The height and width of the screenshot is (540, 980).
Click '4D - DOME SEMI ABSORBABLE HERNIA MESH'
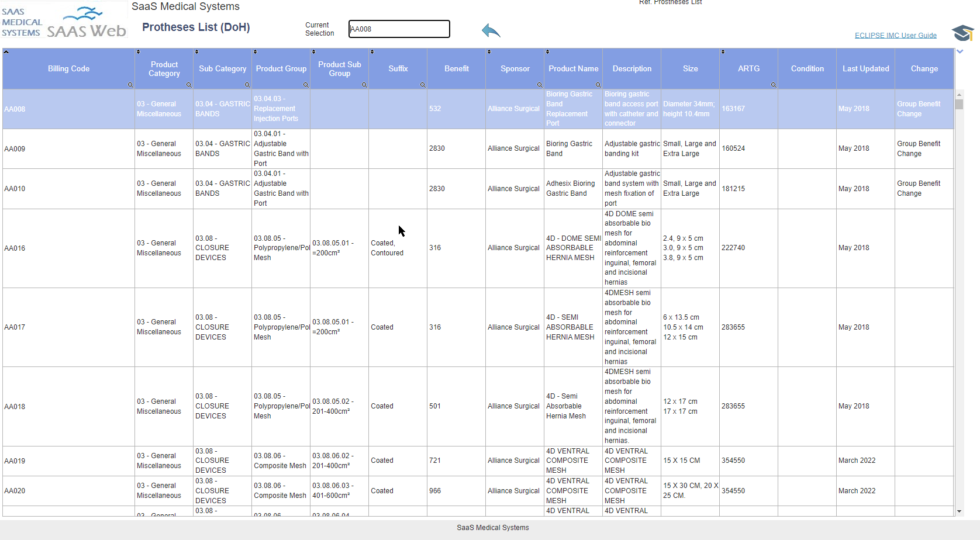click(x=573, y=248)
